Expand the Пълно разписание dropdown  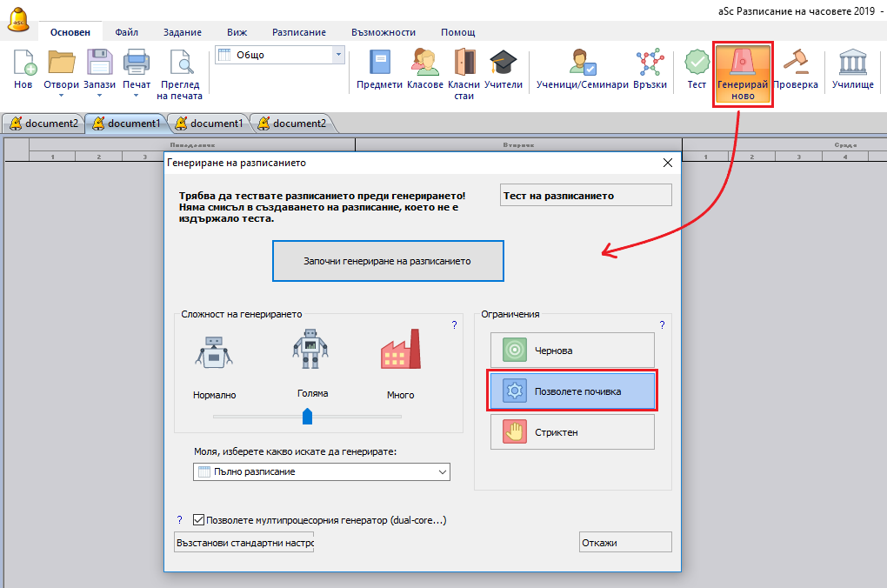[442, 471]
